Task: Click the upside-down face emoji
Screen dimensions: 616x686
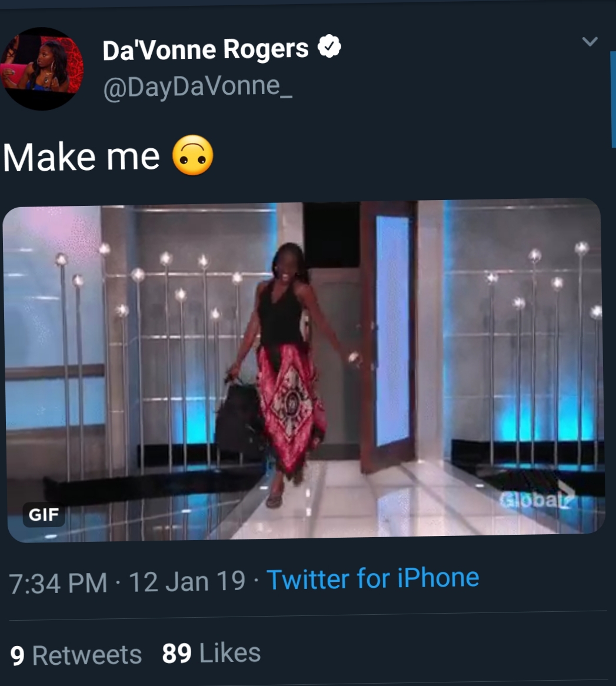Action: pos(193,155)
